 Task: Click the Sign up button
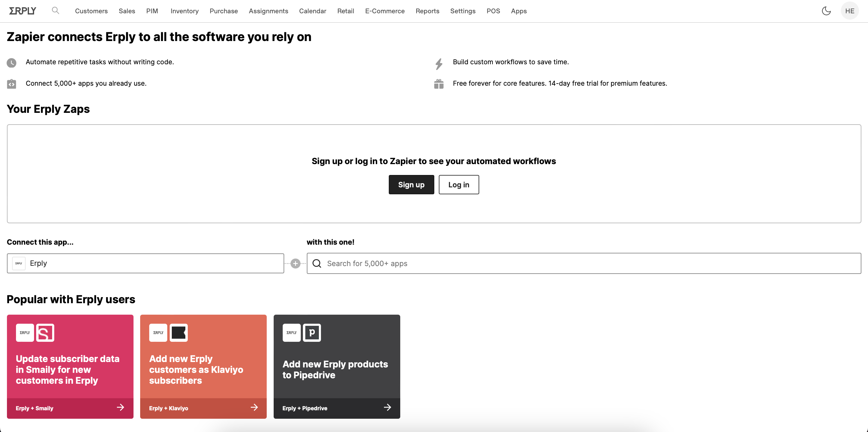click(x=411, y=184)
